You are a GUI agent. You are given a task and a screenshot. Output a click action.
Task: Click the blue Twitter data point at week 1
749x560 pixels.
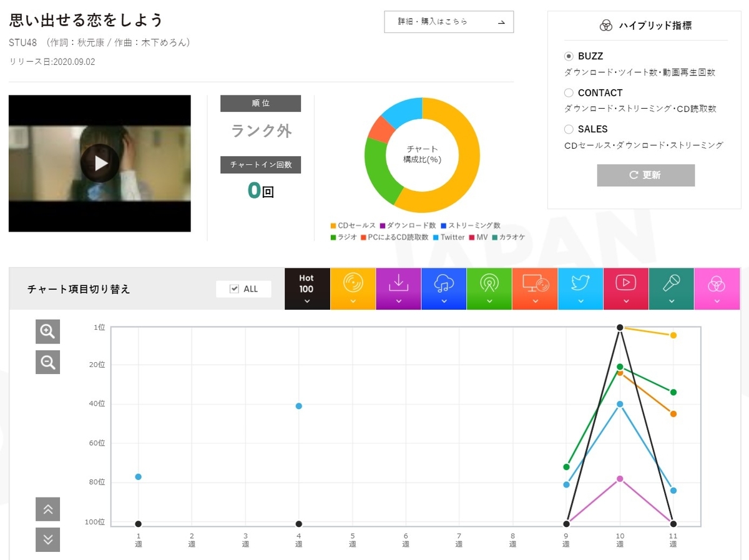[x=138, y=476]
